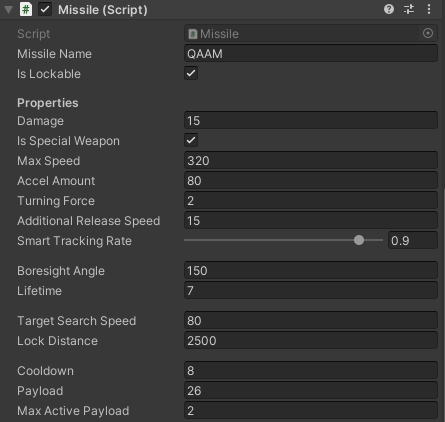The width and height of the screenshot is (445, 422).
Task: Click the Missile Name field showing QAAM
Action: [x=311, y=54]
